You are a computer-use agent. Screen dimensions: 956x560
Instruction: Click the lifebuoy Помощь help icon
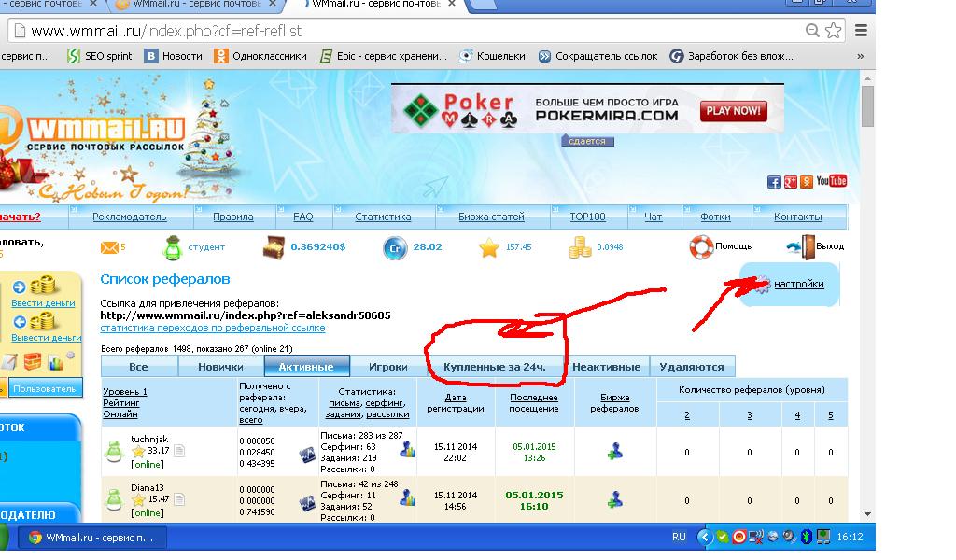click(x=701, y=247)
